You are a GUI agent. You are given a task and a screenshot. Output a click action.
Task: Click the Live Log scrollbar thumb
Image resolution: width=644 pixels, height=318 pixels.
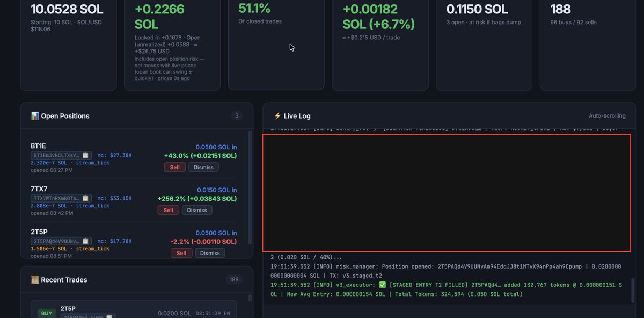[x=632, y=291]
